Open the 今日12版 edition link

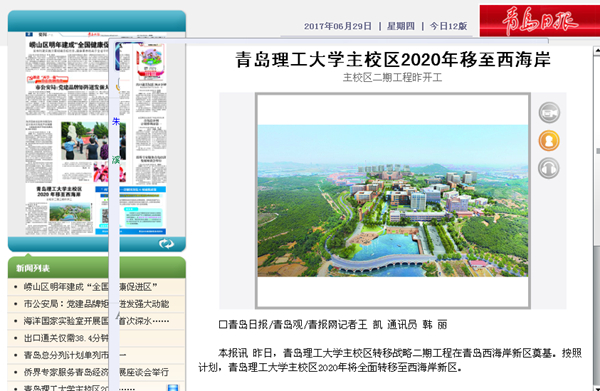[x=448, y=26]
